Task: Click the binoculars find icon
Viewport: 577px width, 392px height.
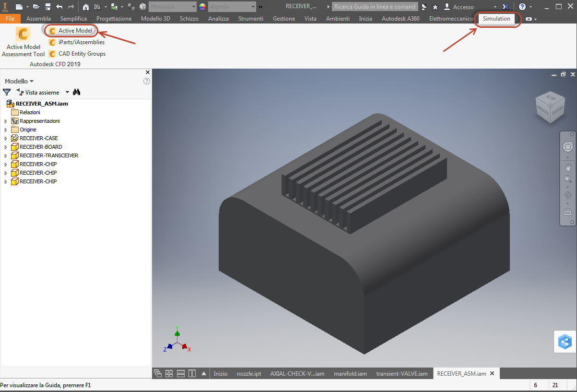Action: coord(77,92)
